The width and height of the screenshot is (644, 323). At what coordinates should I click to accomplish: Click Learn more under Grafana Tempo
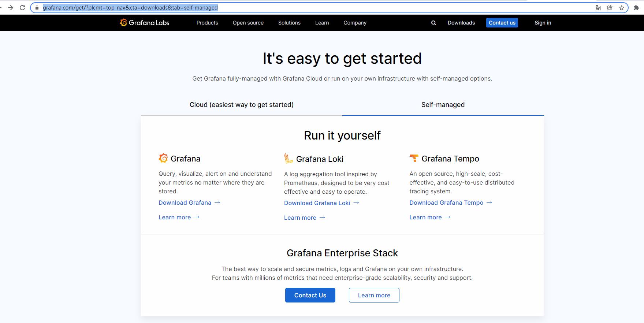430,217
